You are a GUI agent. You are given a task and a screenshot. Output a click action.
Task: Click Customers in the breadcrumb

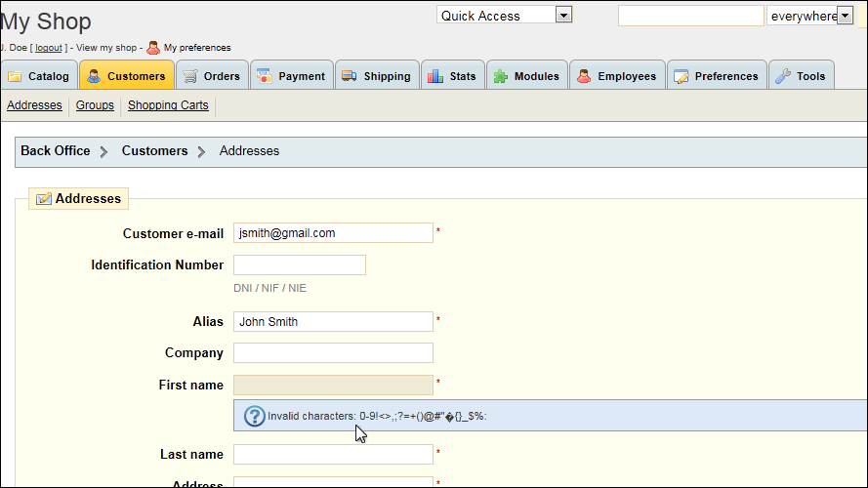click(154, 150)
